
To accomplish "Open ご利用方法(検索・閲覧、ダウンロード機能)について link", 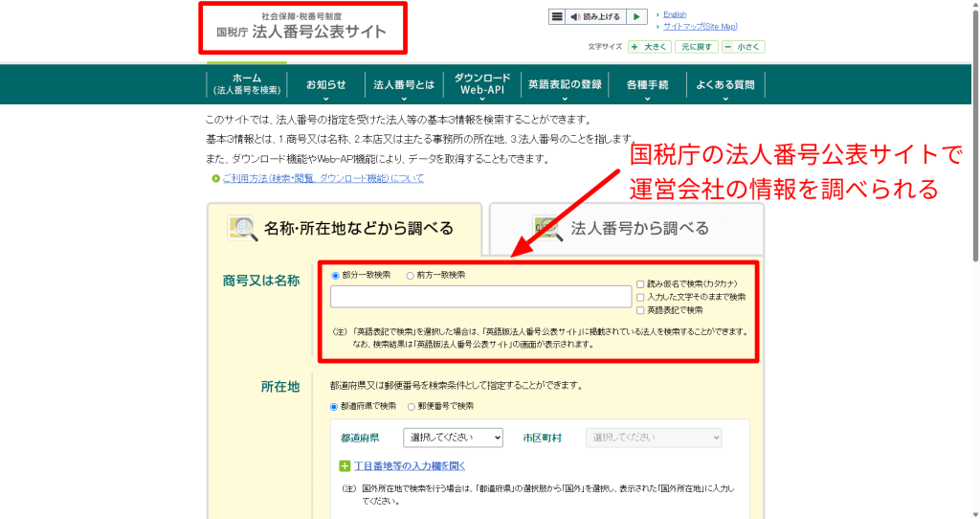I will (323, 179).
